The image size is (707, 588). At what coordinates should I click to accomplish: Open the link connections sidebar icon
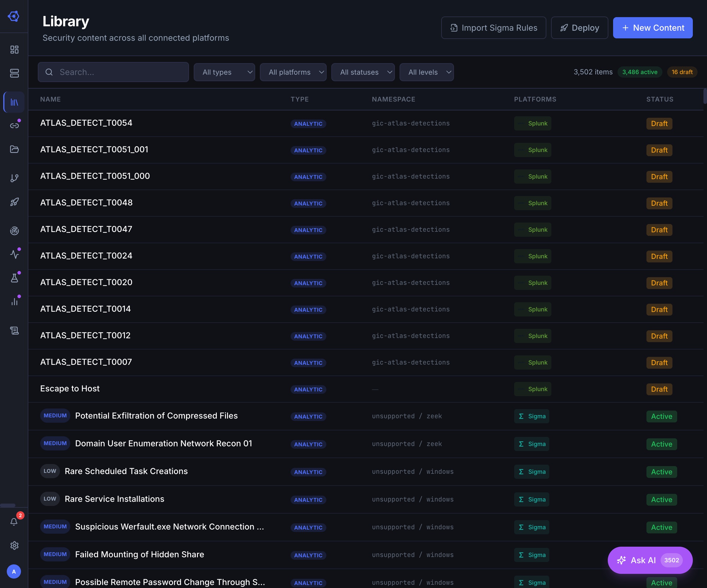14,125
